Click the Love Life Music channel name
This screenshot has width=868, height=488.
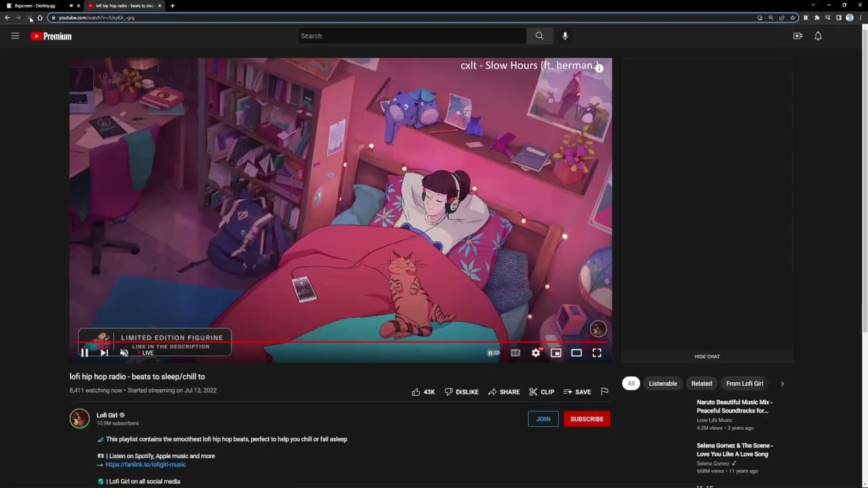(715, 420)
